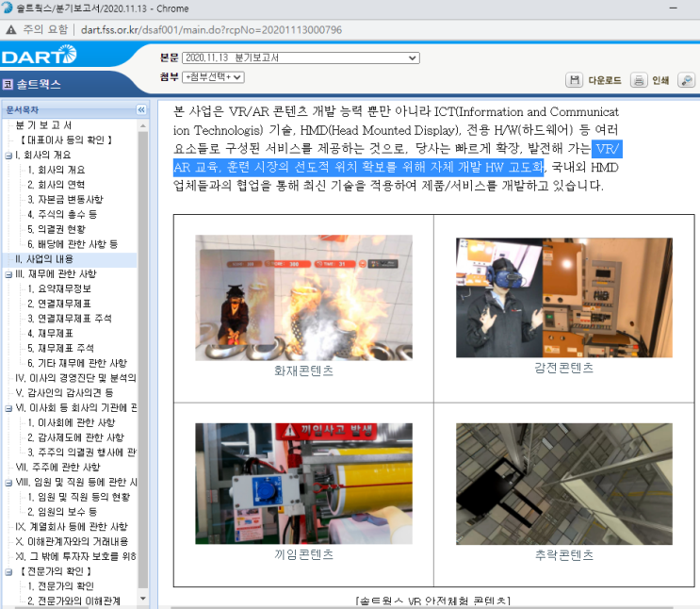The width and height of the screenshot is (700, 609).
Task: Collapse the I. 회사의 개요 tree node
Action: click(8, 156)
